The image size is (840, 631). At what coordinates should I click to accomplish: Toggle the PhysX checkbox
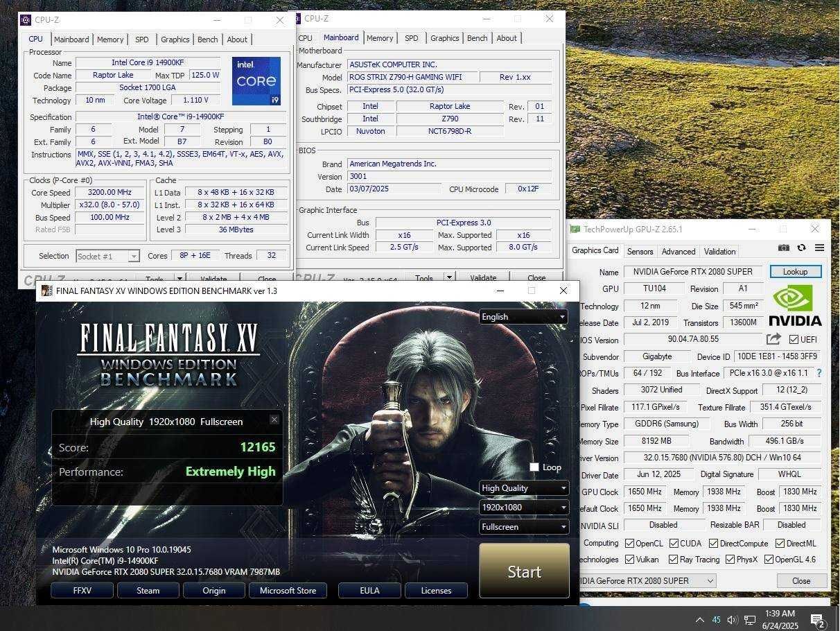pyautogui.click(x=730, y=559)
